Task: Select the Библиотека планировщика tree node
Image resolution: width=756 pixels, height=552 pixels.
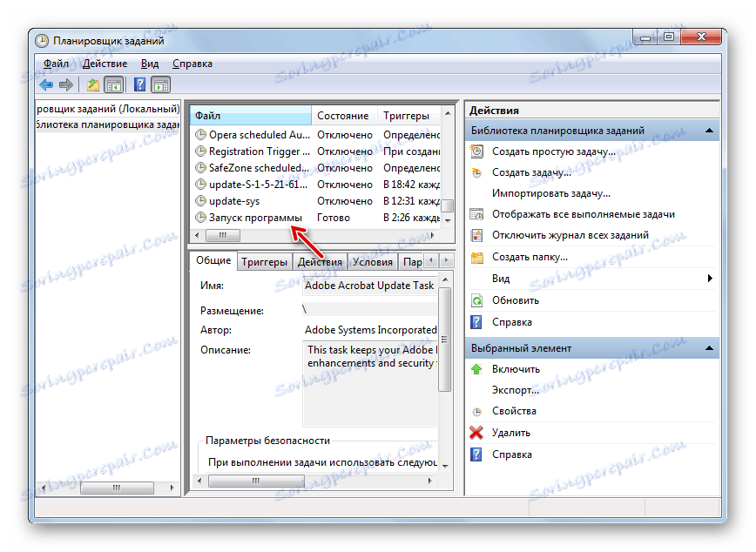Action: (108, 125)
